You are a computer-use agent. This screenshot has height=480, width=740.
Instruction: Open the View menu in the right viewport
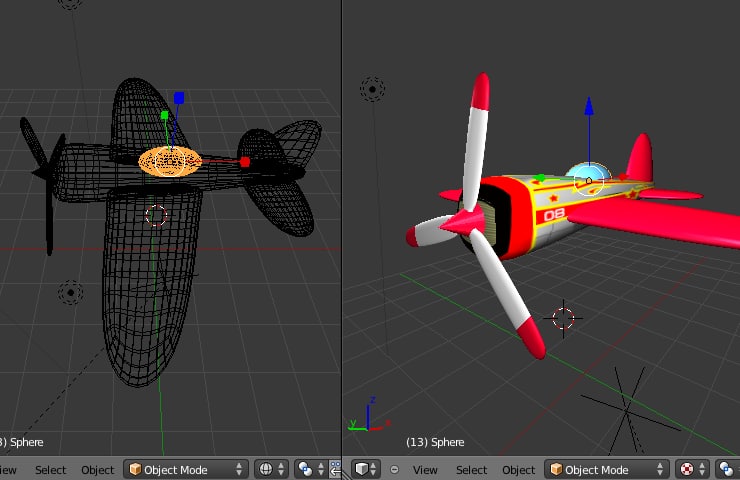coord(425,470)
